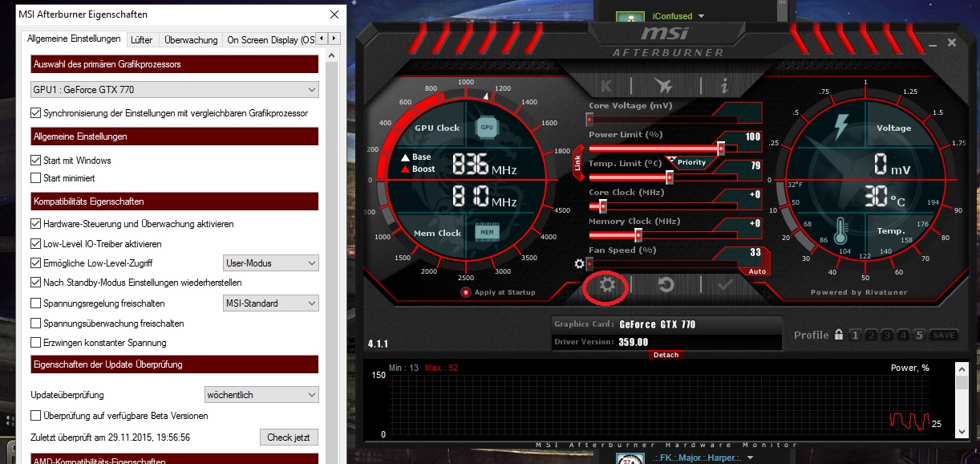
Task: Click the thermometer temperature icon
Action: click(x=842, y=231)
